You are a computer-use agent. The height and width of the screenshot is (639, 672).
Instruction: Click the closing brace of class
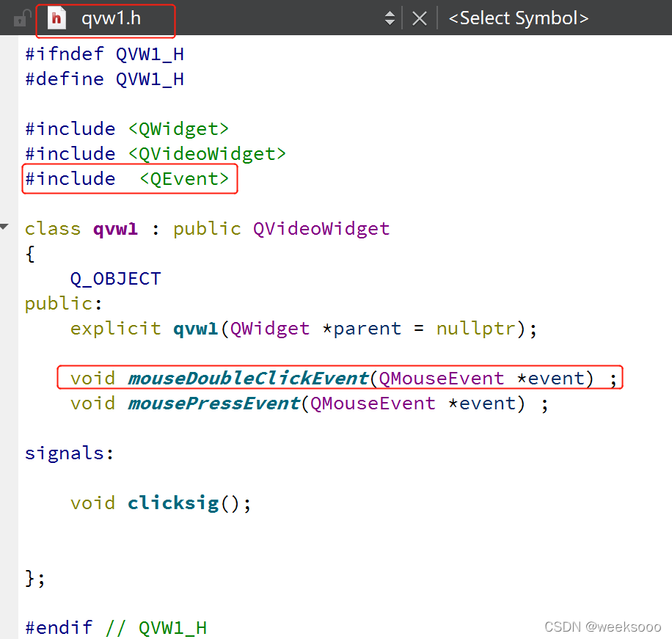pos(34,578)
